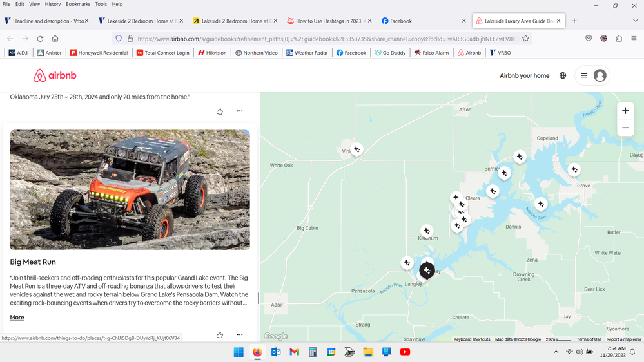Zoom in on the map

tap(625, 111)
